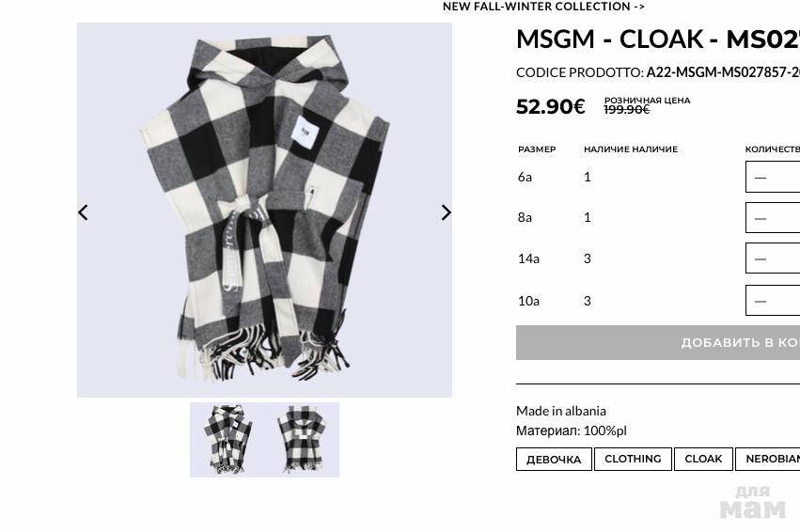Select front view cloak thumbnail
This screenshot has width=800, height=532.
click(x=227, y=440)
